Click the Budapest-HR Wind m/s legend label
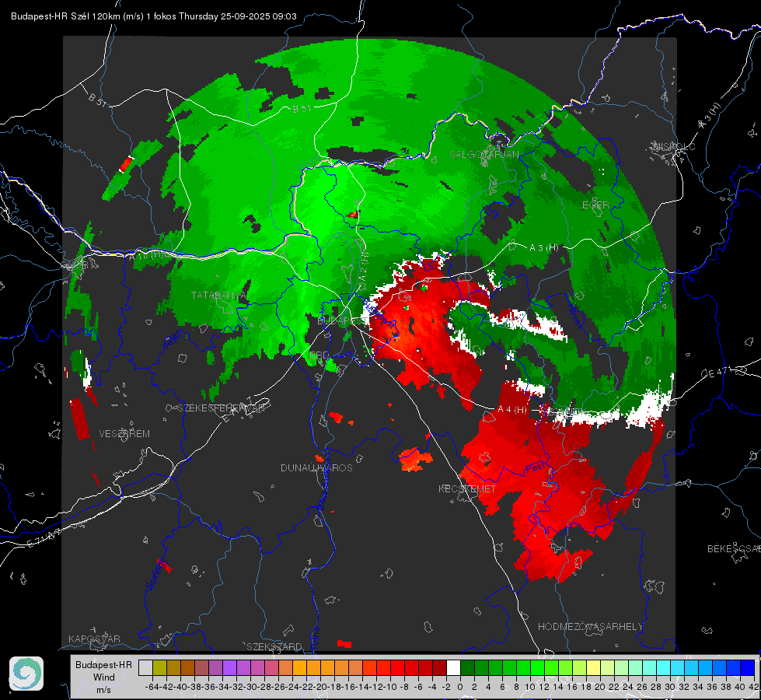This screenshot has width=761, height=700. (104, 677)
